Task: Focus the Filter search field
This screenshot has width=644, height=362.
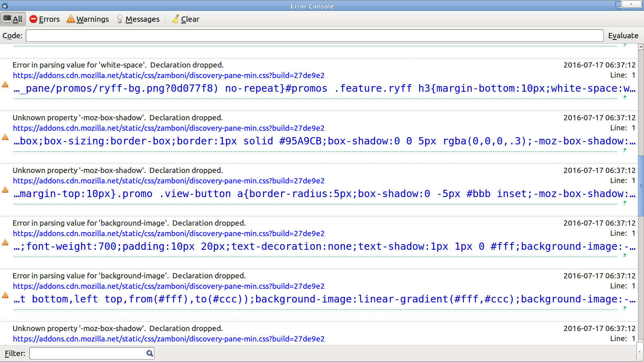Action: point(92,353)
